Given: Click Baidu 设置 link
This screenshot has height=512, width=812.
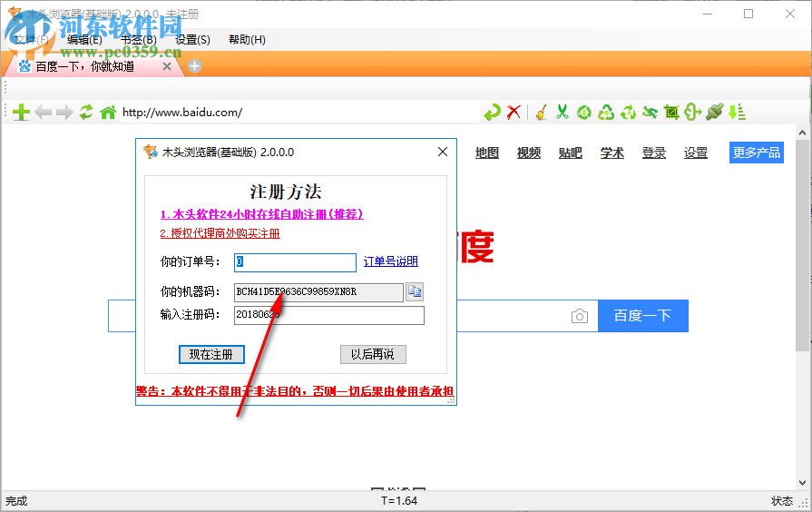Looking at the screenshot, I should [696, 153].
